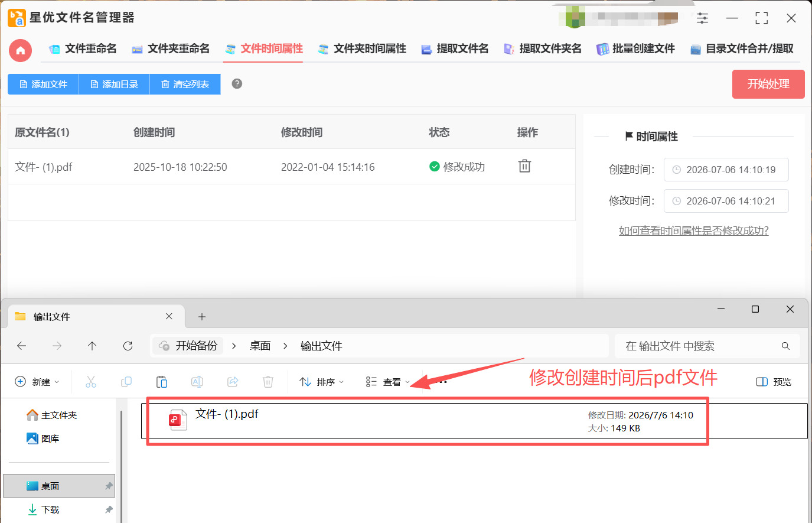Image resolution: width=812 pixels, height=523 pixels.
Task: Click 开始备份 in the address bar
Action: point(188,346)
